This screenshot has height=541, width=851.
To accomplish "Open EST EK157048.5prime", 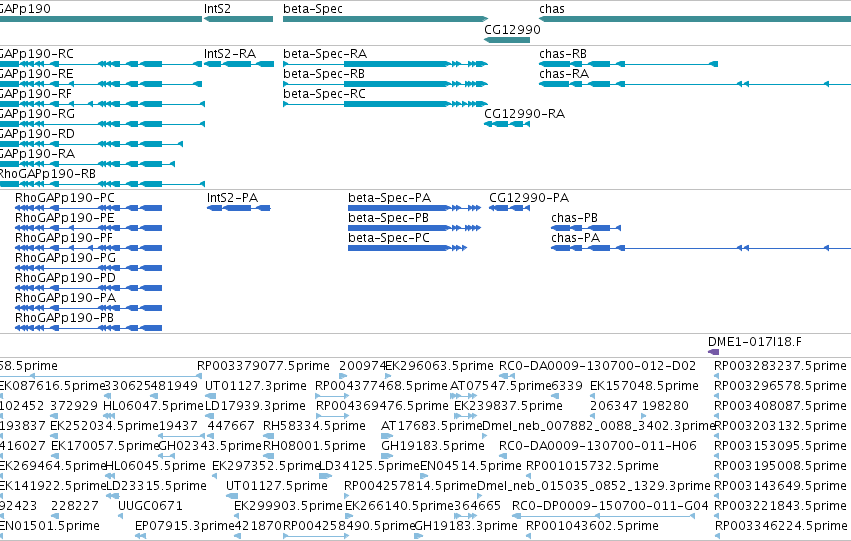I will (644, 386).
